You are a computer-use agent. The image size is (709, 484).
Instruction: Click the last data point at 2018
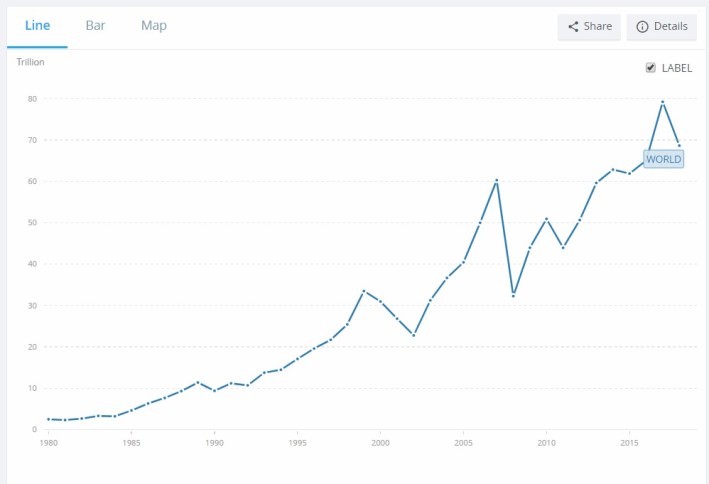(679, 145)
